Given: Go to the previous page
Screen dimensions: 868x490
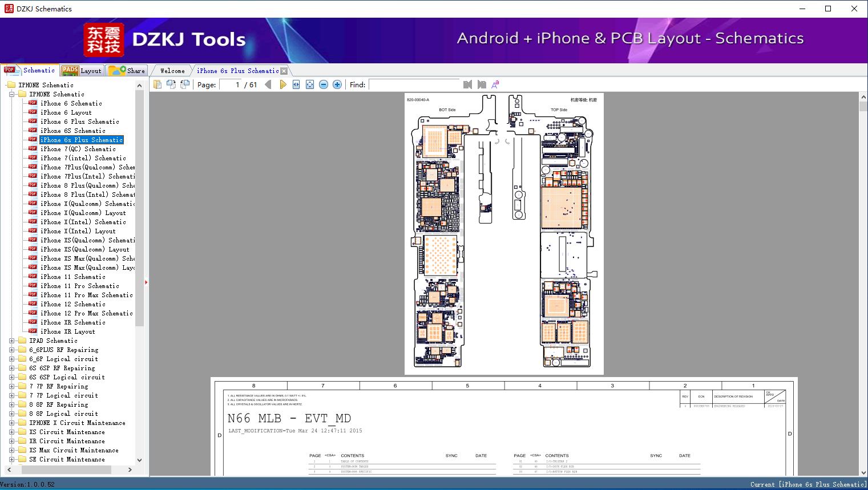Looking at the screenshot, I should pos(268,84).
